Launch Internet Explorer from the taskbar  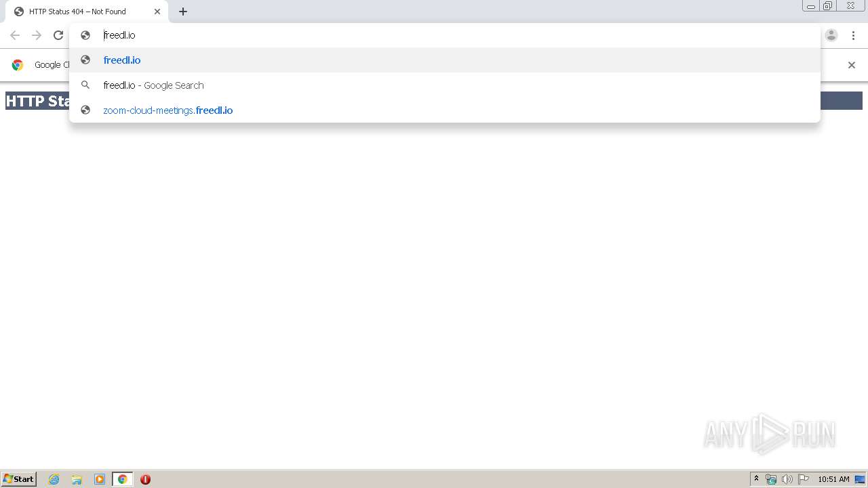[54, 479]
